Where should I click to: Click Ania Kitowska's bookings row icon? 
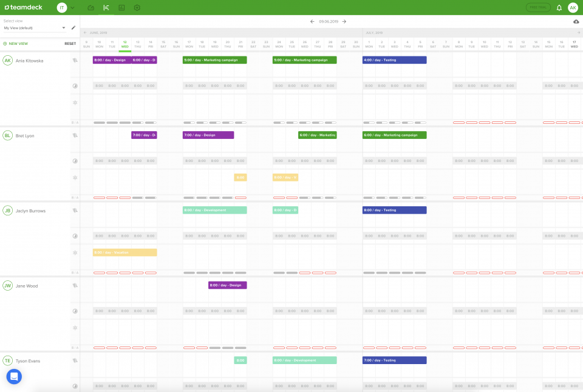coord(75,60)
